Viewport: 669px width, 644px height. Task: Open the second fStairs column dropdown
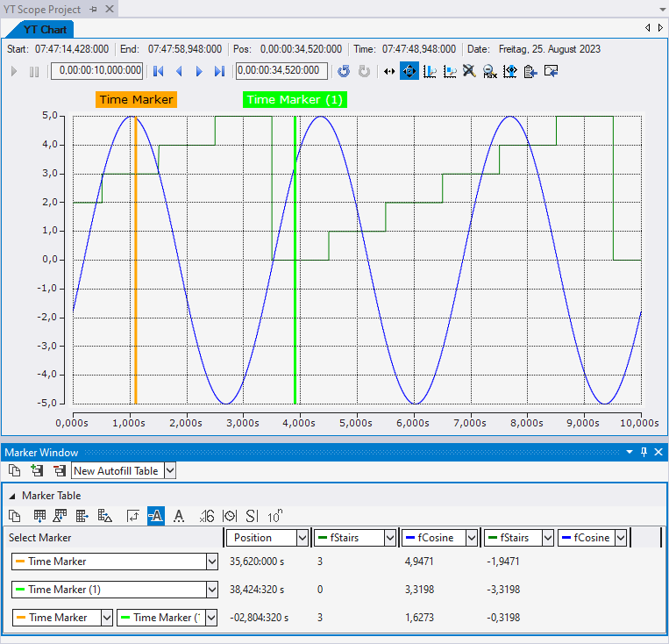[x=548, y=538]
